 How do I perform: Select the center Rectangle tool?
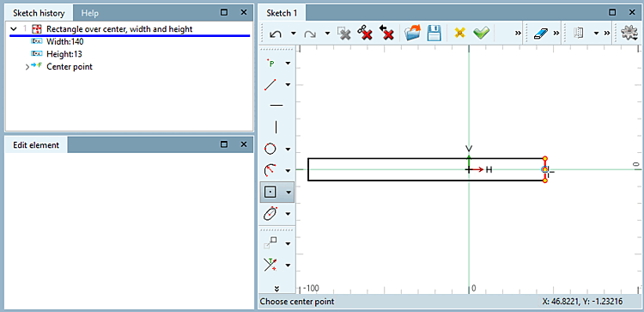coord(270,192)
